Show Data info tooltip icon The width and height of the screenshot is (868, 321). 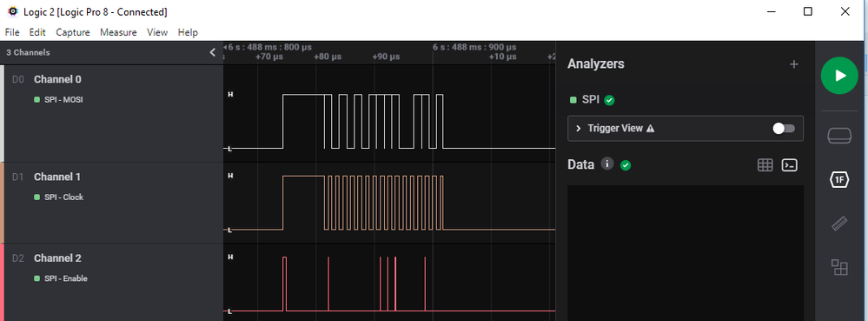click(x=607, y=164)
